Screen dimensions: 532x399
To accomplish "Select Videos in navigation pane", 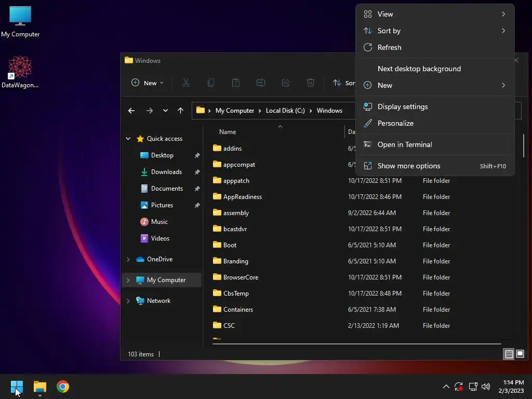I will pyautogui.click(x=160, y=238).
